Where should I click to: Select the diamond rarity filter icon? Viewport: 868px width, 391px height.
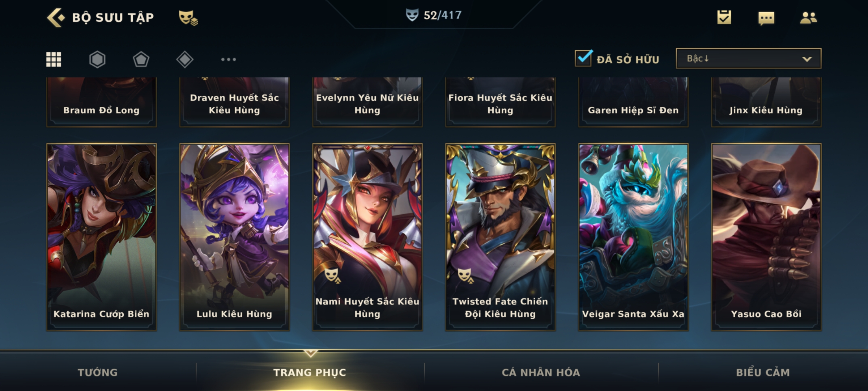(x=185, y=59)
